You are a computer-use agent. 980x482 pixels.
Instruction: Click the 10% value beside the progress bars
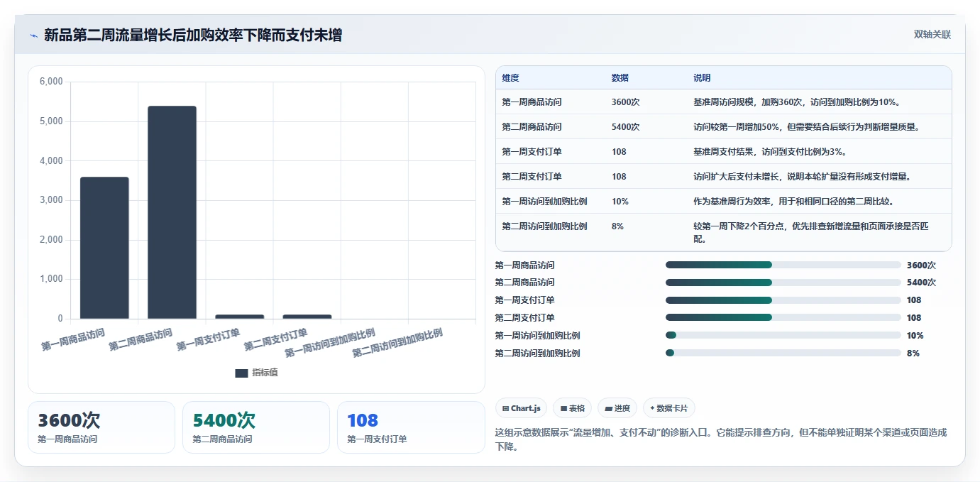click(x=915, y=335)
